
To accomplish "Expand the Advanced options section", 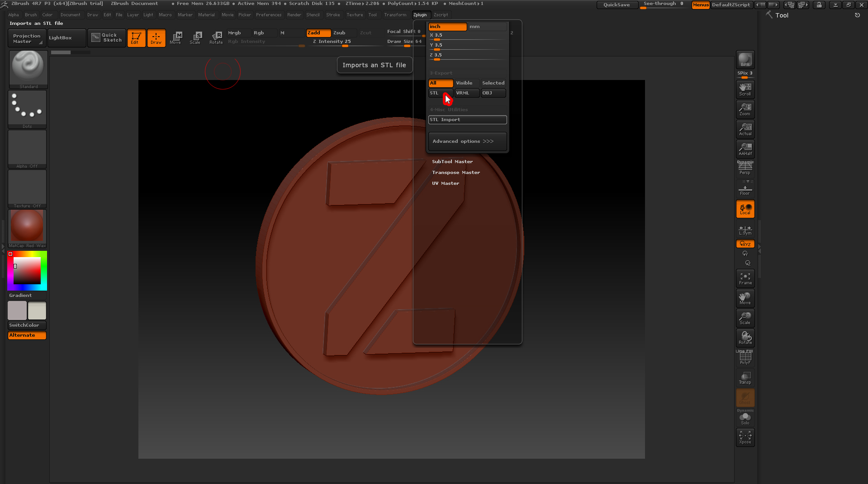I will pyautogui.click(x=467, y=141).
